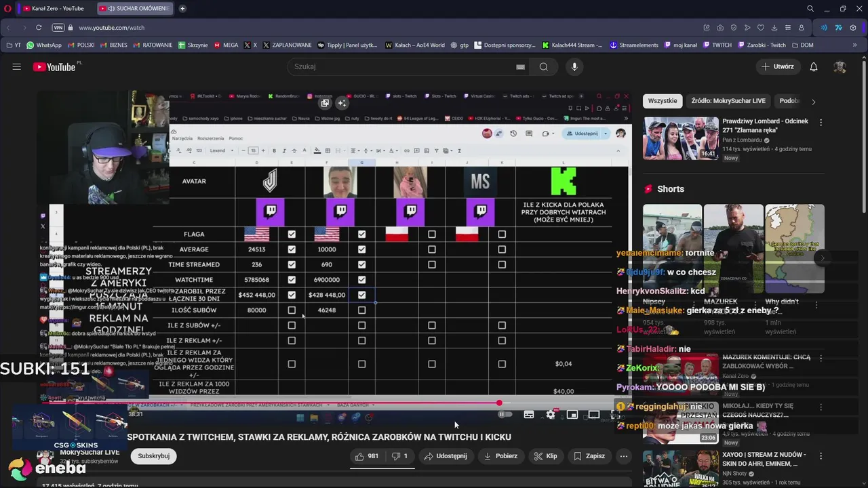The height and width of the screenshot is (488, 868).
Task: Open the Prawdziwy Lombard video thumbnail
Action: click(x=681, y=138)
